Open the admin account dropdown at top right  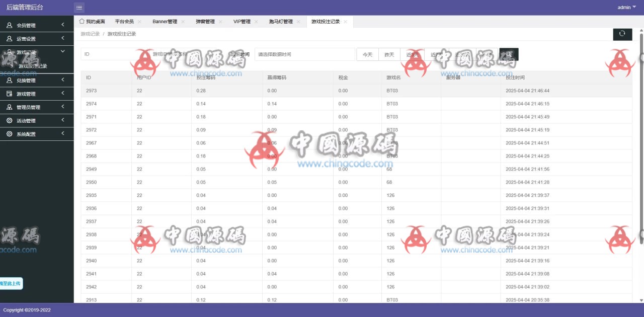point(625,7)
